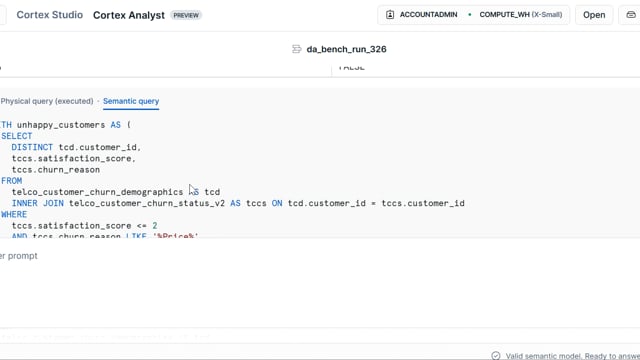The image size is (640, 360).
Task: Click the unhappy_customers CTE name
Action: tap(61, 125)
